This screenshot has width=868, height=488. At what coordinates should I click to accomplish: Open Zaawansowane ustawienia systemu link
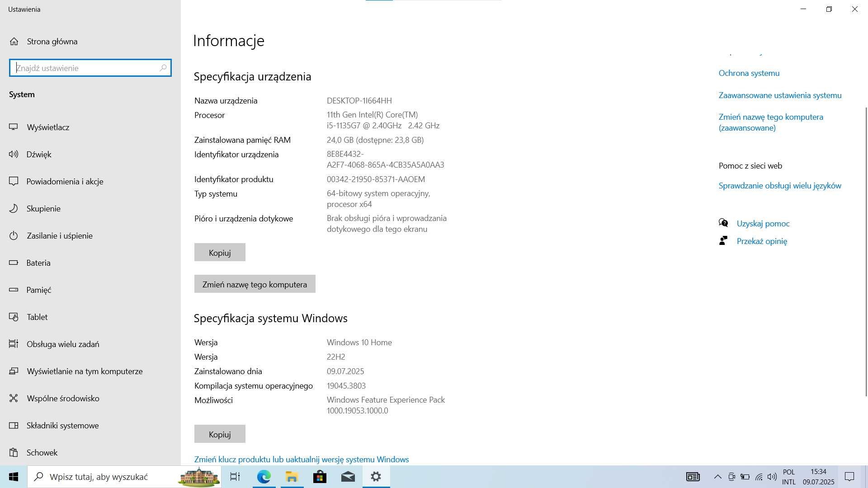click(780, 95)
